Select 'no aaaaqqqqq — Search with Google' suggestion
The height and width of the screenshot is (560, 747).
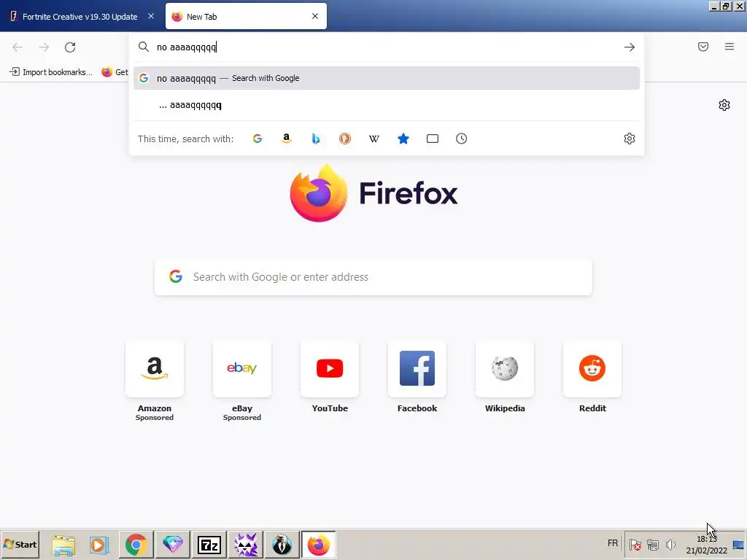pos(387,78)
